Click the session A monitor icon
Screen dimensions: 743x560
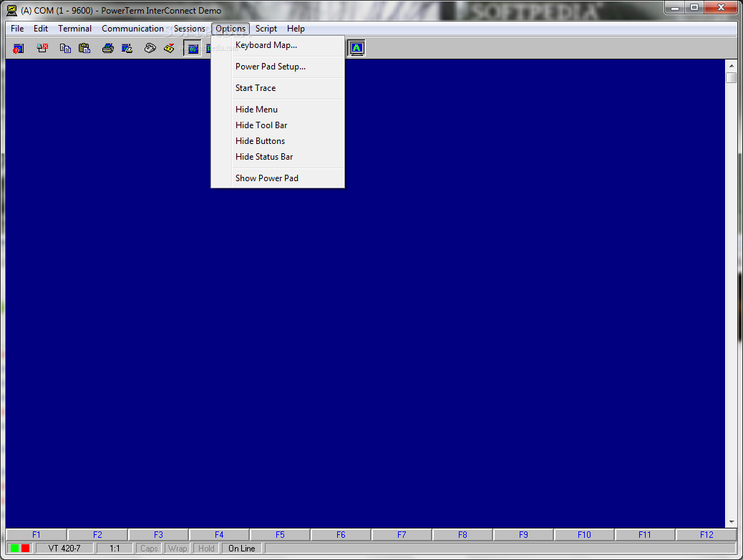tap(356, 48)
